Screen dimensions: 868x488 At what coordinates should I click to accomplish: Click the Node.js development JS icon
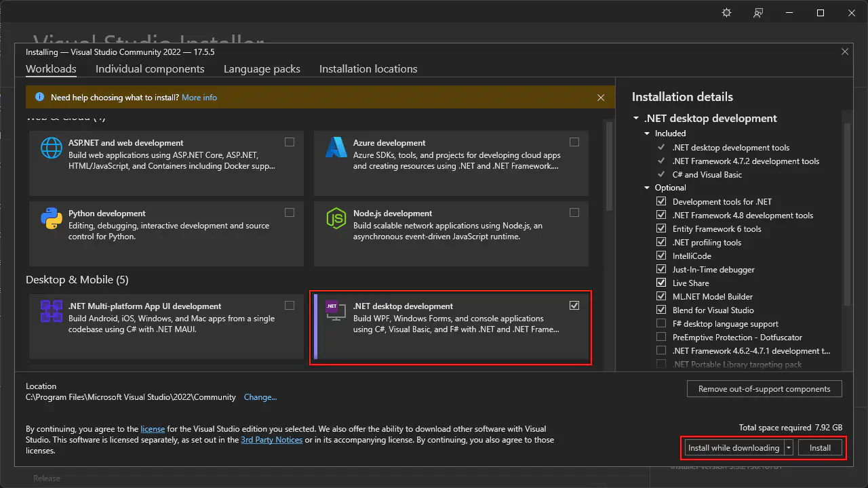[336, 218]
